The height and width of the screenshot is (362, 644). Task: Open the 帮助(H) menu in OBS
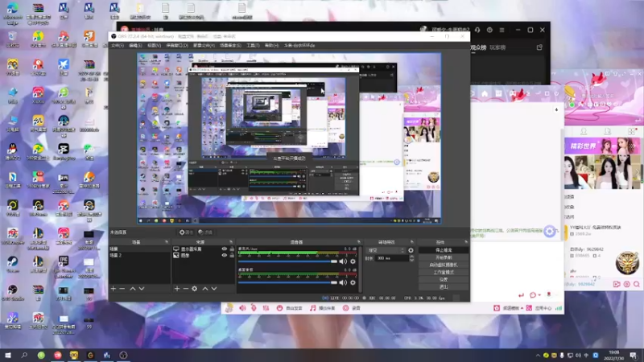(x=271, y=46)
